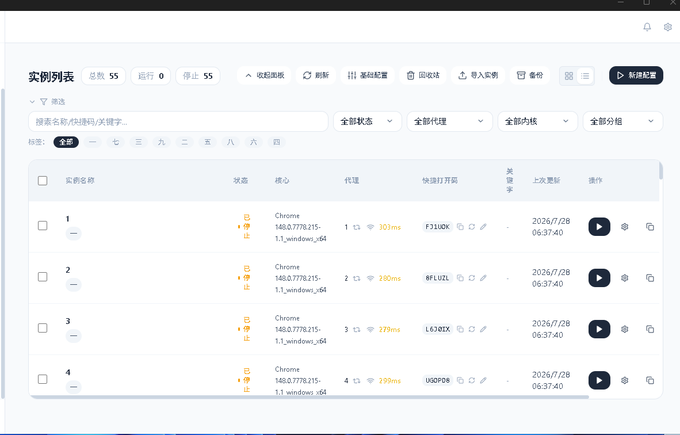Open 基础配置 basic configuration

[367, 75]
